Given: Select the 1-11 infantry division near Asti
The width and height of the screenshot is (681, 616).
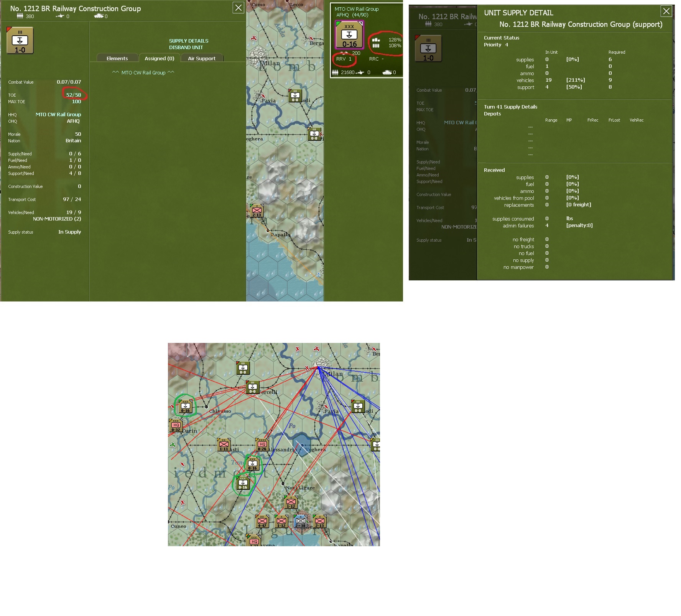Looking at the screenshot, I should [x=224, y=445].
